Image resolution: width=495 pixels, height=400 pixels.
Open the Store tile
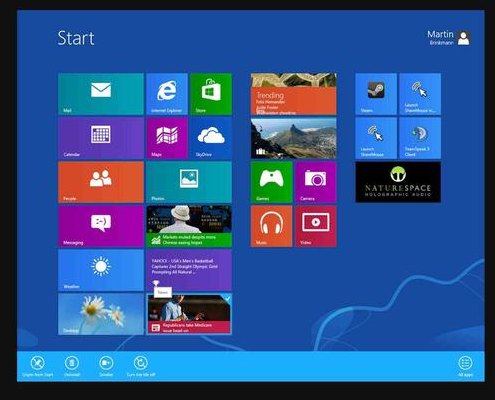(x=211, y=94)
